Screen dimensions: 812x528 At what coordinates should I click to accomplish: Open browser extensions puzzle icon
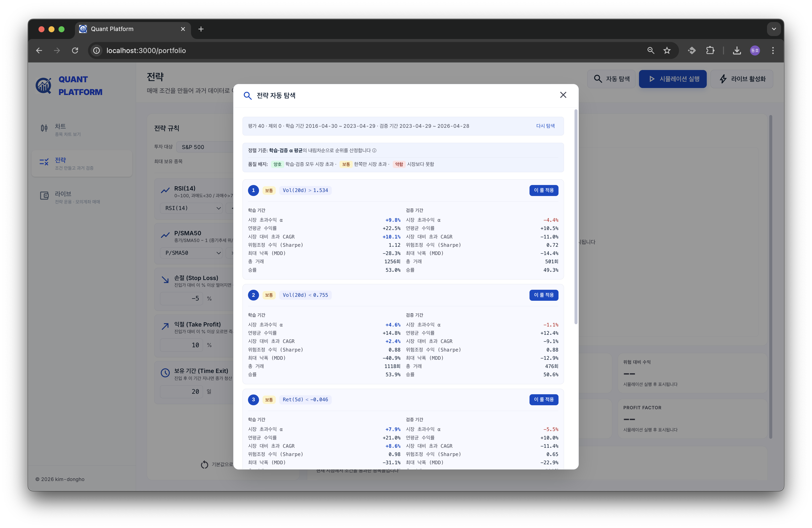coord(710,50)
